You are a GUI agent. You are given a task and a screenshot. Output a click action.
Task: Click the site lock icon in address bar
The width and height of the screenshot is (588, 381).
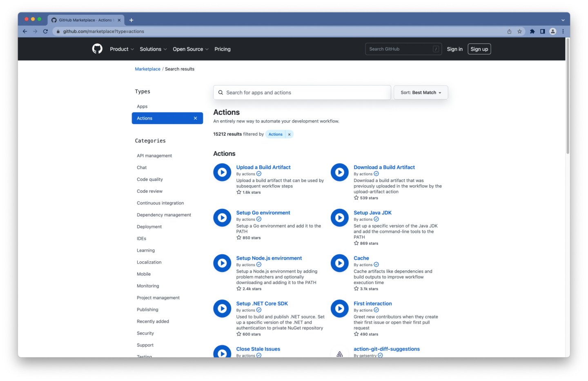(58, 31)
